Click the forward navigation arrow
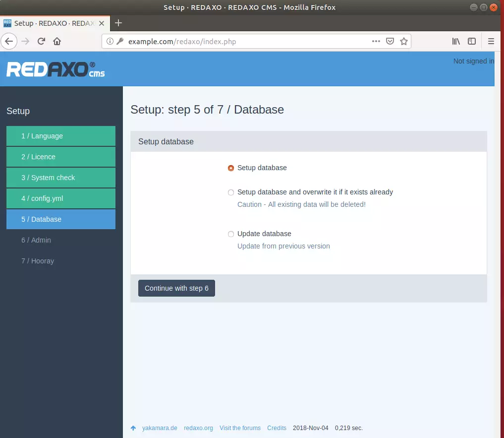504x438 pixels. 25,41
